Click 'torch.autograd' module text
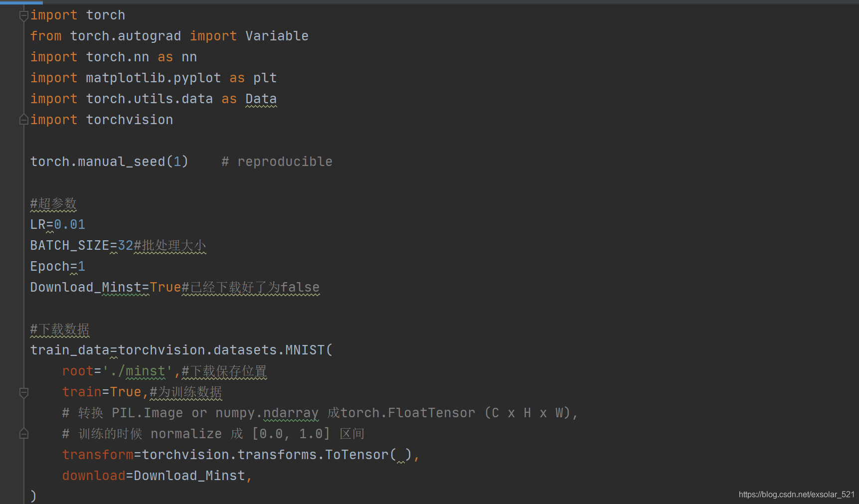The width and height of the screenshot is (859, 504). [125, 36]
